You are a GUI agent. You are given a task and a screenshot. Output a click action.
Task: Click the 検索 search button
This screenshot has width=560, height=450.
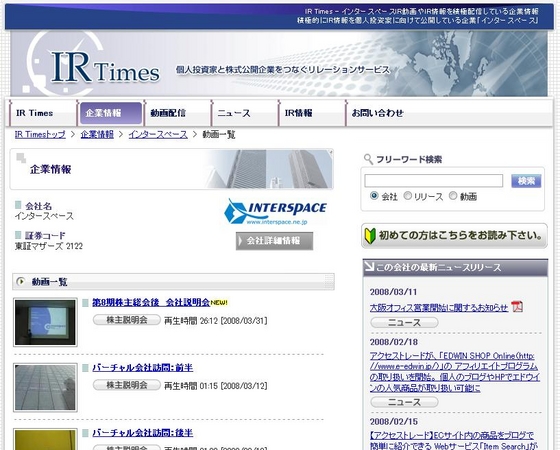pyautogui.click(x=526, y=181)
